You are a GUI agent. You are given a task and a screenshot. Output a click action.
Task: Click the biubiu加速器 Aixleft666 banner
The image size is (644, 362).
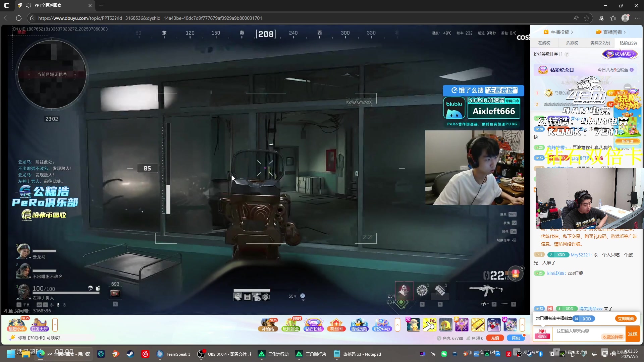(x=482, y=108)
